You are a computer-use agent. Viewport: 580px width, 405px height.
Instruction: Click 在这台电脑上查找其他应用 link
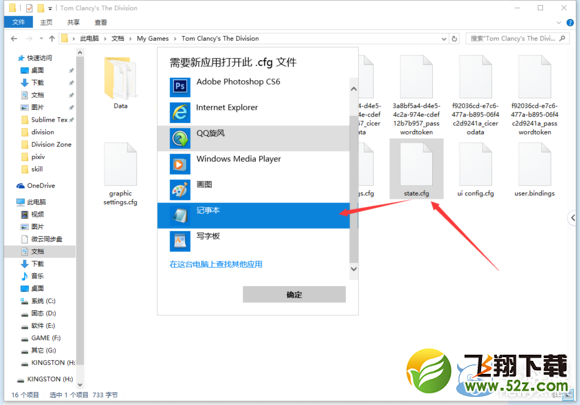point(216,264)
